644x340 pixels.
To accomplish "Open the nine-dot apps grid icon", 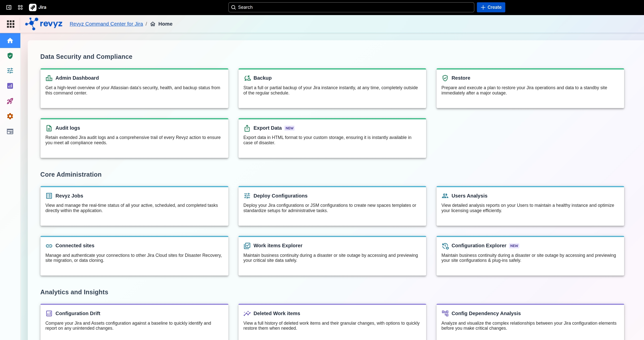I will click(11, 24).
